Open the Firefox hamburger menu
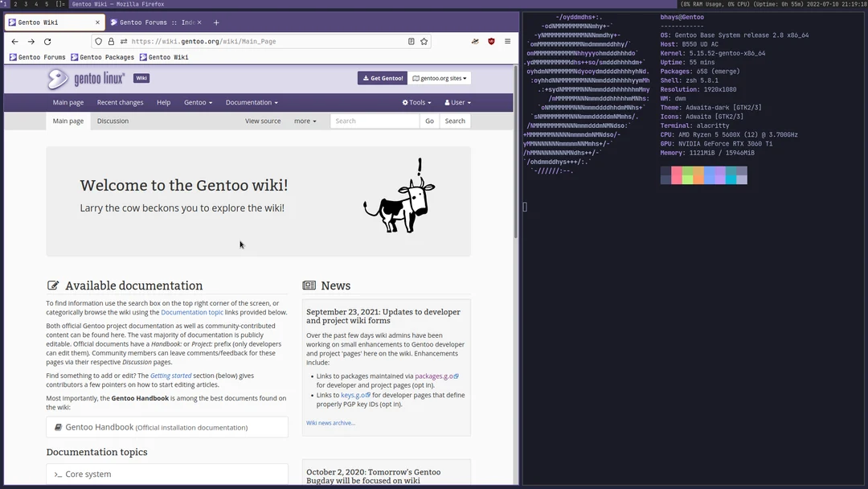Screen dimensions: 868x489 (x=507, y=41)
